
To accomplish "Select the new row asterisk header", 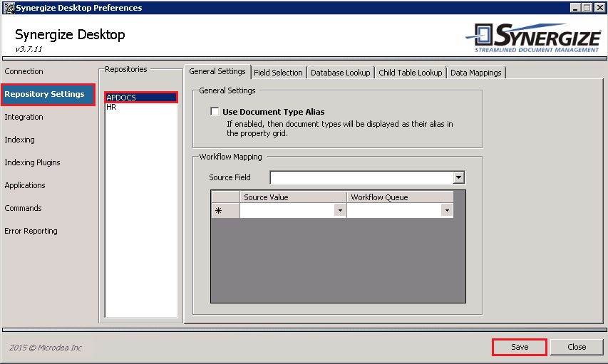I will tap(226, 210).
